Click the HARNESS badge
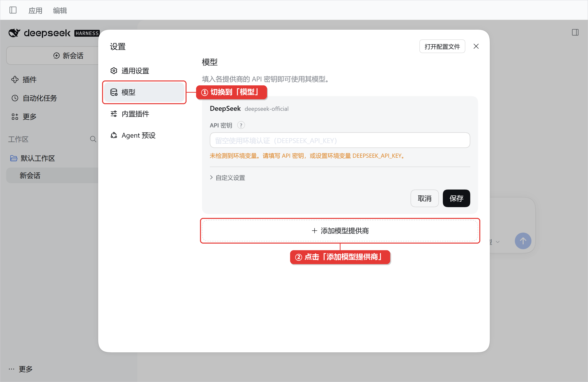This screenshot has height=382, width=588. pyautogui.click(x=87, y=33)
